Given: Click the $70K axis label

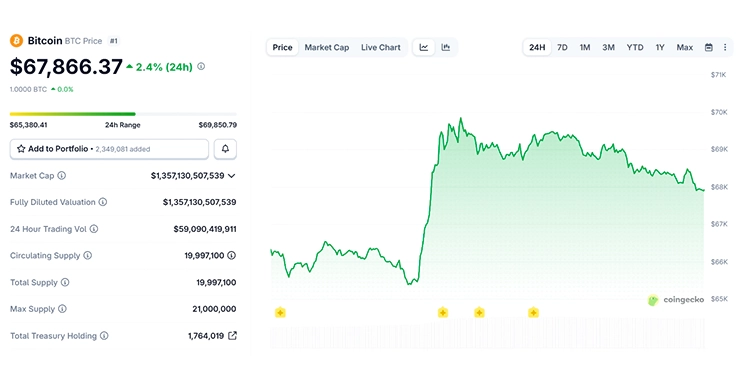Looking at the screenshot, I should click(719, 112).
